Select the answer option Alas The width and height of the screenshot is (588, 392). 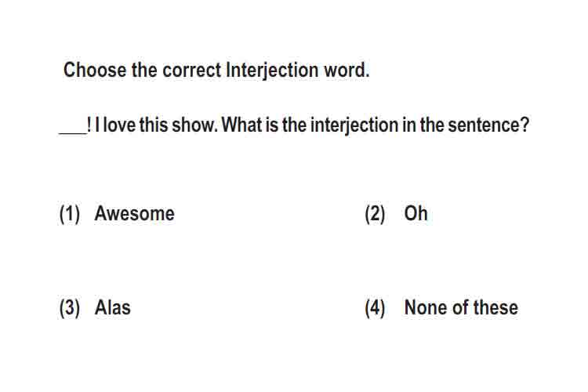coord(112,307)
